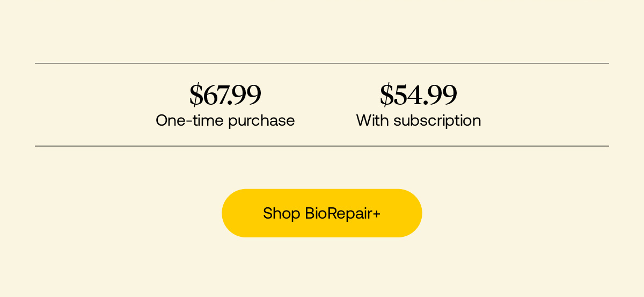This screenshot has width=644, height=297.
Task: Click the horizontal divider below the prices
Action: click(x=322, y=146)
